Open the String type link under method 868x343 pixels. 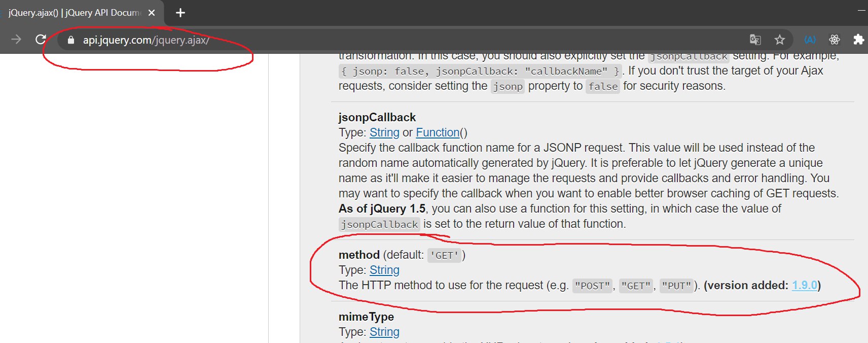384,270
